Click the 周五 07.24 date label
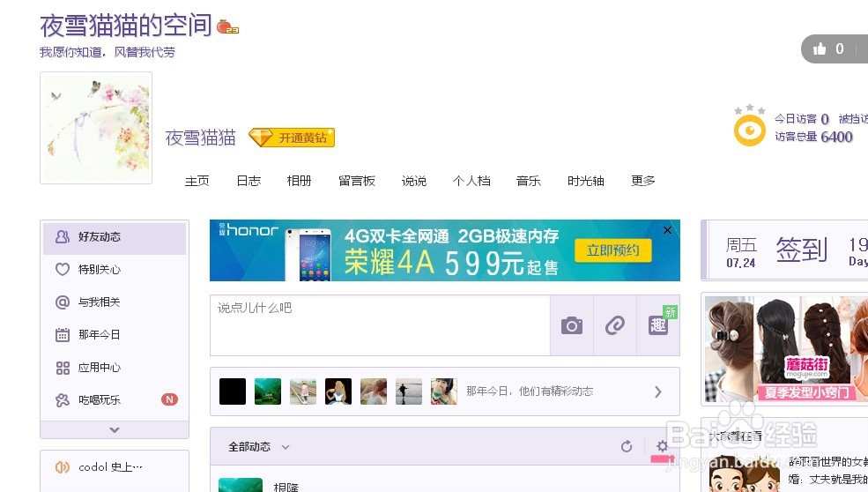Viewport: 868px width, 492px height. (741, 252)
